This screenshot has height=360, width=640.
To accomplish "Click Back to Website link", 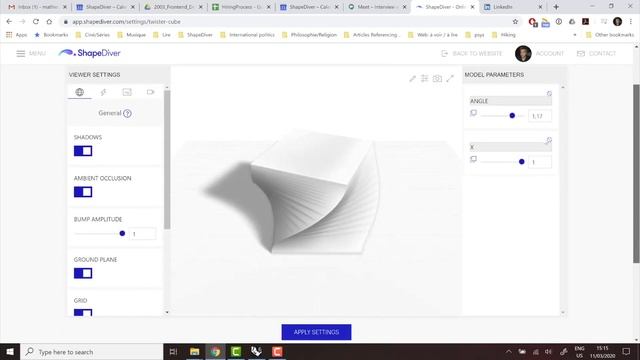I will coord(472,53).
